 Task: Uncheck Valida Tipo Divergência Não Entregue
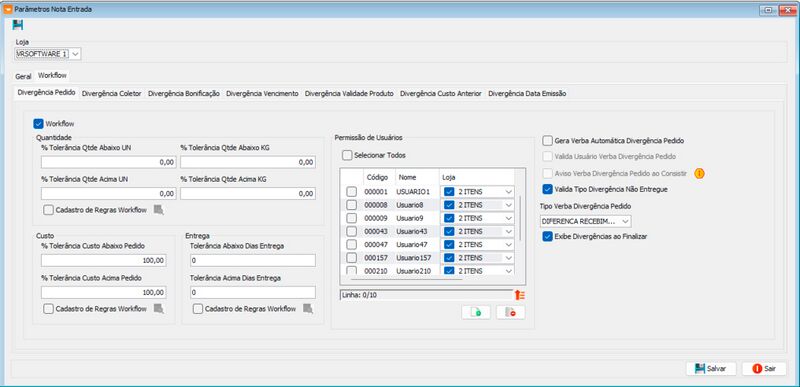point(547,189)
